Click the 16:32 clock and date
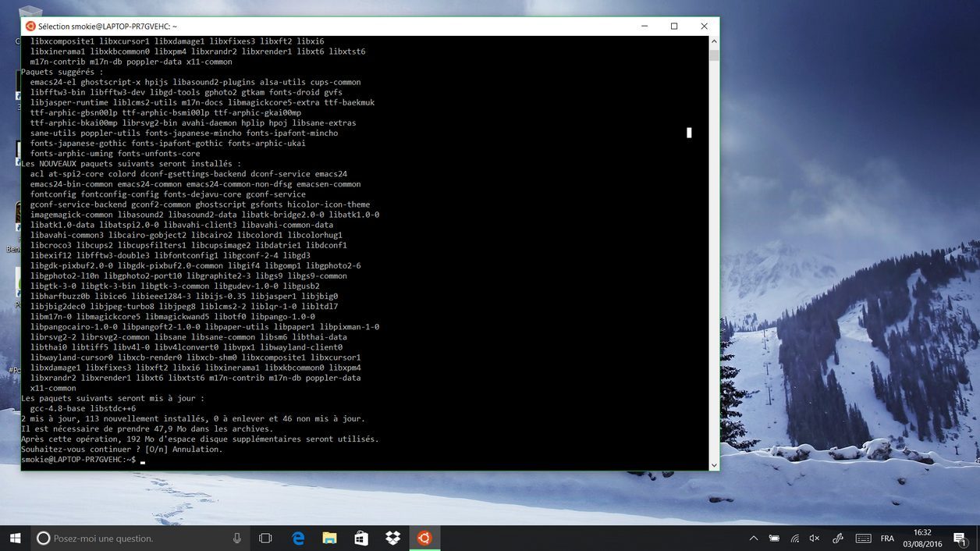The height and width of the screenshot is (551, 980). pyautogui.click(x=922, y=538)
